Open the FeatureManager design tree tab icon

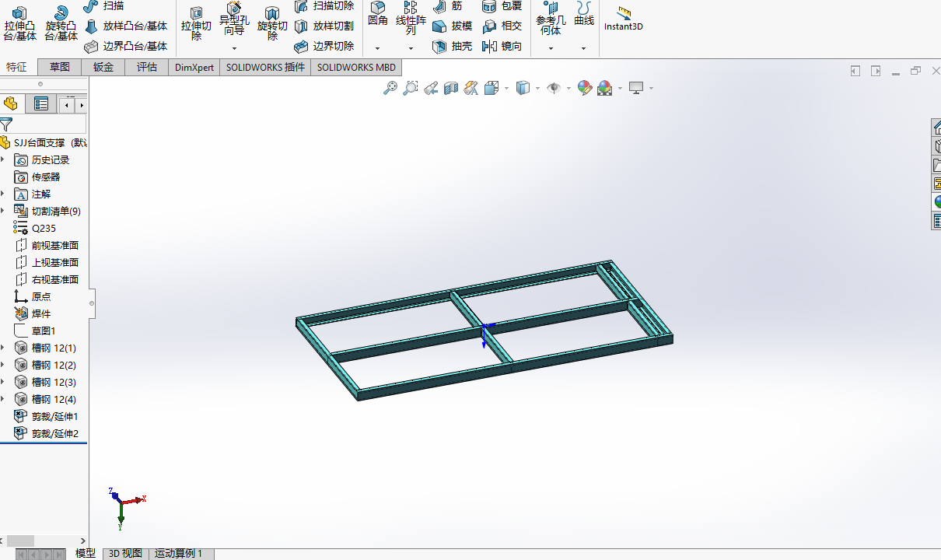pyautogui.click(x=11, y=103)
